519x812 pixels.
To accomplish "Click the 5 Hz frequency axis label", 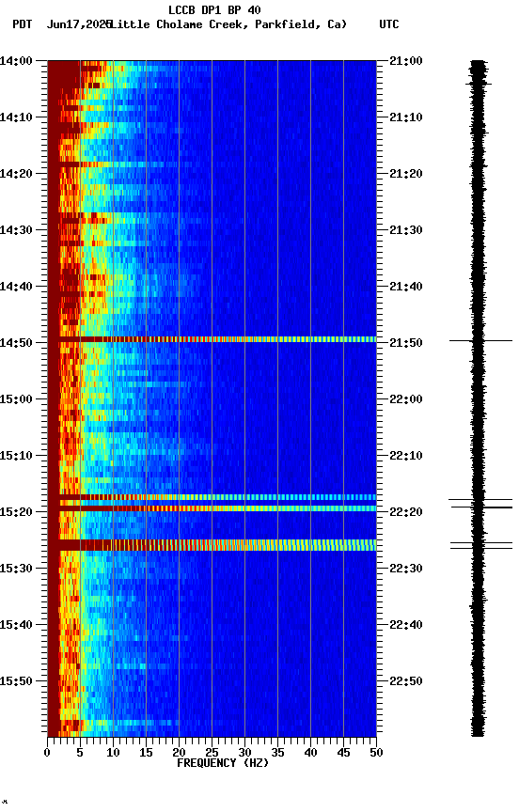I will coord(80,753).
